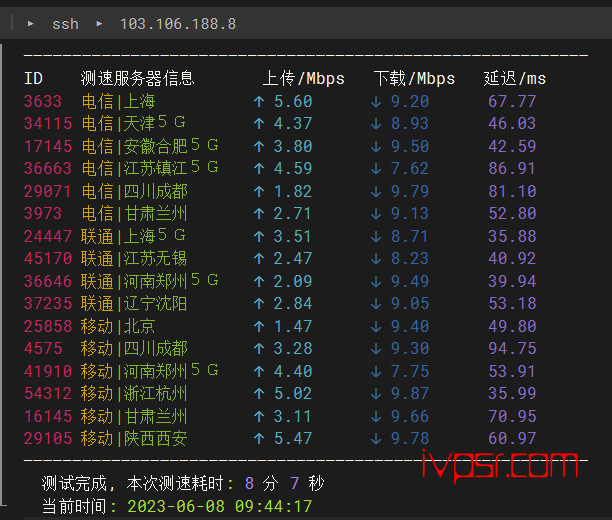Click the 移动|浙江杭州 server name

[x=134, y=393]
